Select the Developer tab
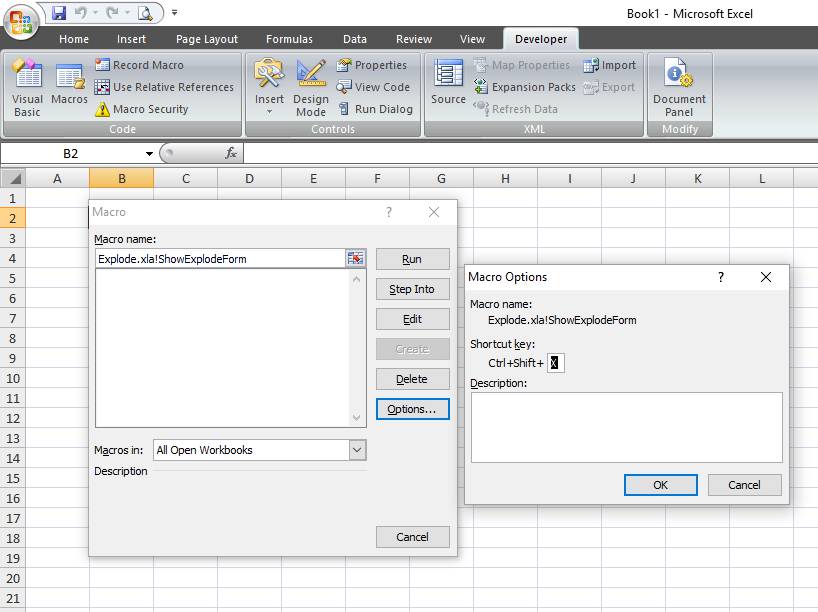The height and width of the screenshot is (612, 818). pos(540,39)
